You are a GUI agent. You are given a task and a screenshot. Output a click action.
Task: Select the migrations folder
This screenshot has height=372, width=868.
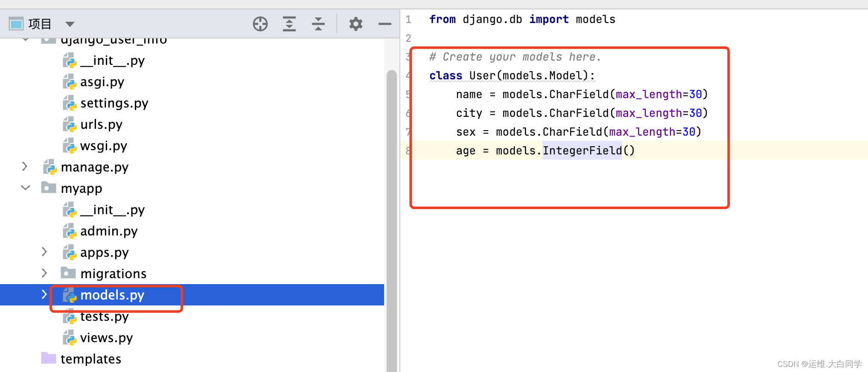point(114,274)
